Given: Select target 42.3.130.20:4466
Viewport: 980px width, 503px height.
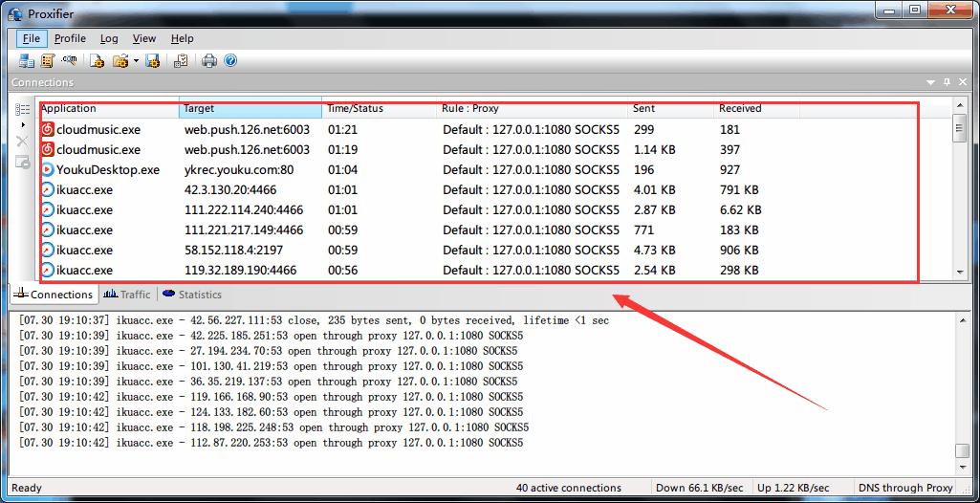Looking at the screenshot, I should coord(230,190).
